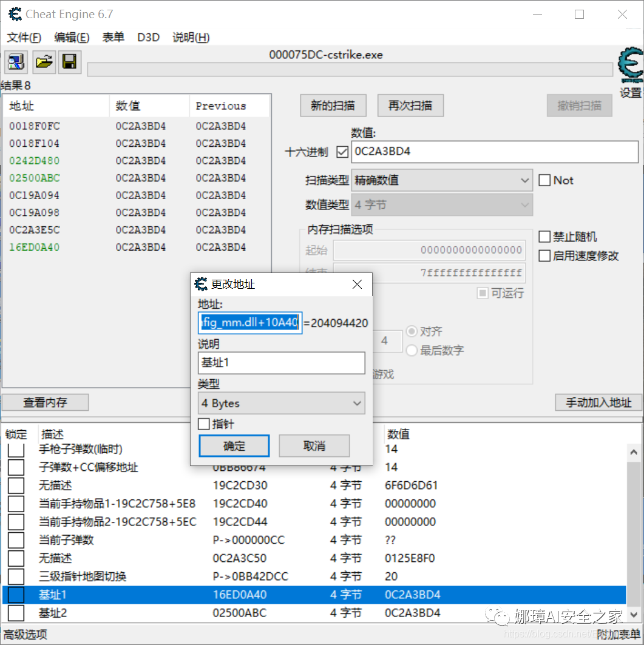644x645 pixels.
Task: Click the 查看内存 button
Action: pos(46,402)
